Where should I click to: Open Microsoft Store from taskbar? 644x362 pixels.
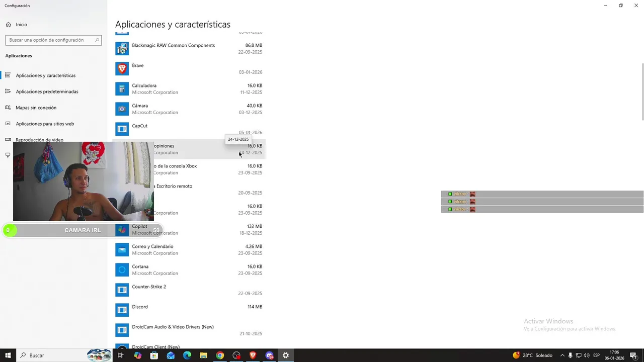tap(154, 355)
